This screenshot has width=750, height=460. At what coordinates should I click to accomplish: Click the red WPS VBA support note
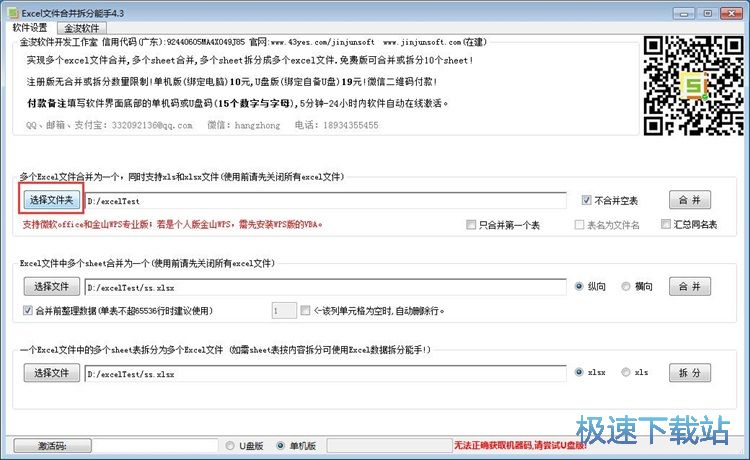tap(173, 224)
